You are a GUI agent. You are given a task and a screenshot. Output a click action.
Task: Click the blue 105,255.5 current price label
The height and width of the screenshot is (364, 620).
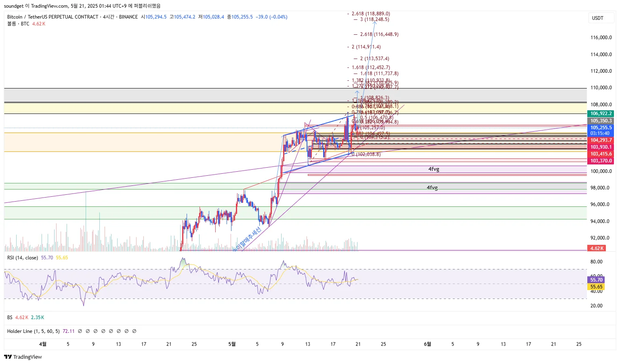point(601,128)
